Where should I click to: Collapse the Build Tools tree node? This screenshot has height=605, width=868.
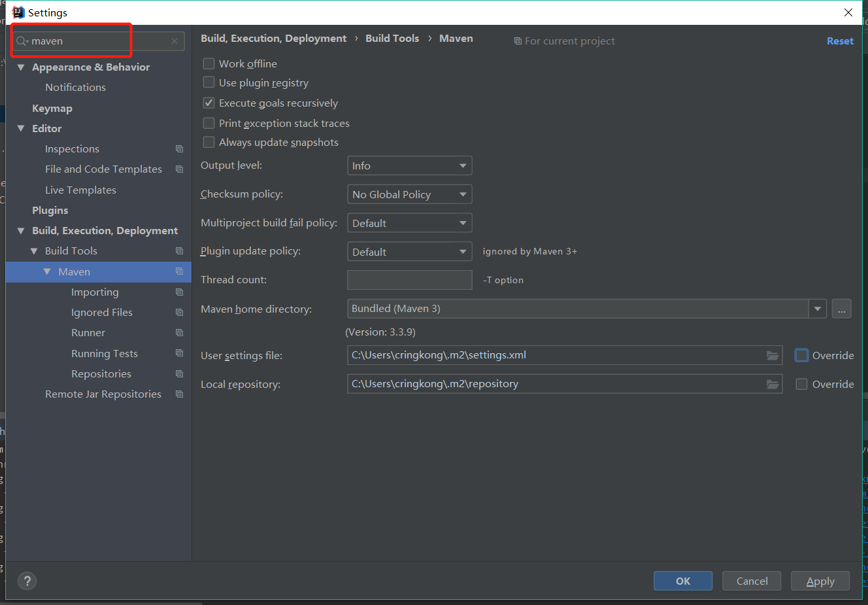pyautogui.click(x=34, y=251)
